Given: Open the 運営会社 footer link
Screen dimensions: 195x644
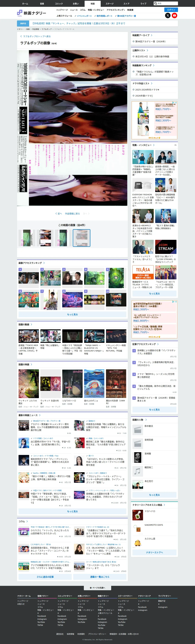Looking at the screenshot, I should click(60, 634).
